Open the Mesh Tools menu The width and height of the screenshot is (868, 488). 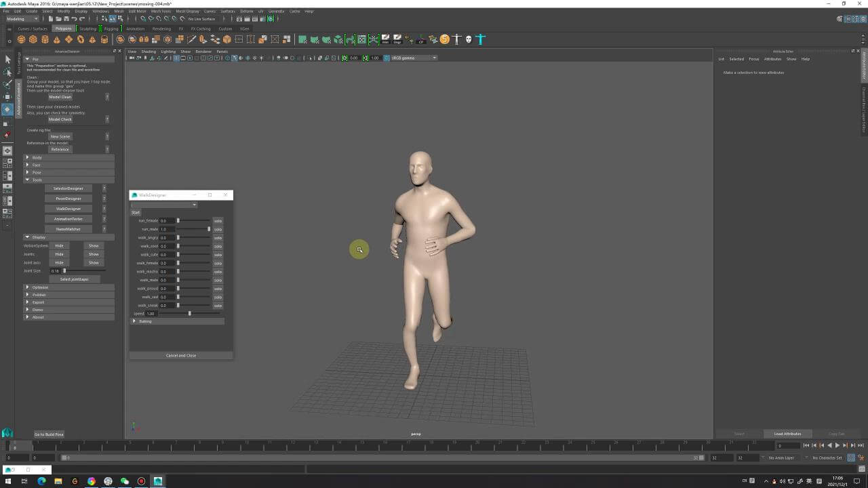161,12
